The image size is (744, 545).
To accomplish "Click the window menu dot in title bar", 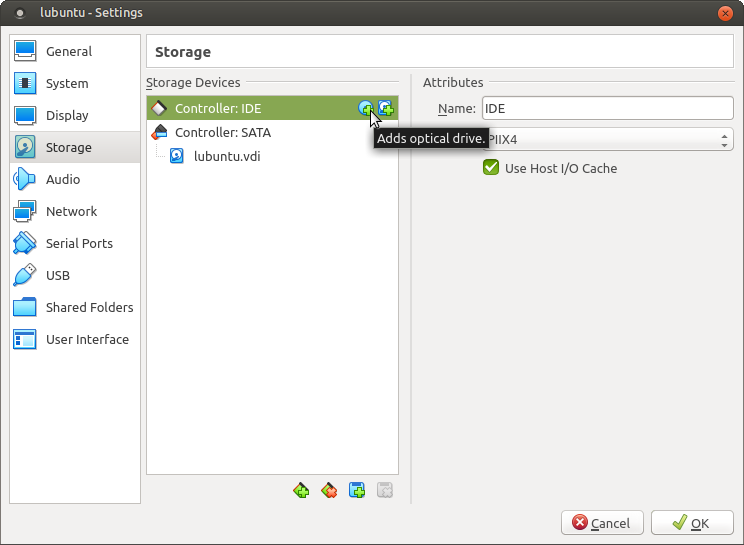I will click(x=20, y=13).
